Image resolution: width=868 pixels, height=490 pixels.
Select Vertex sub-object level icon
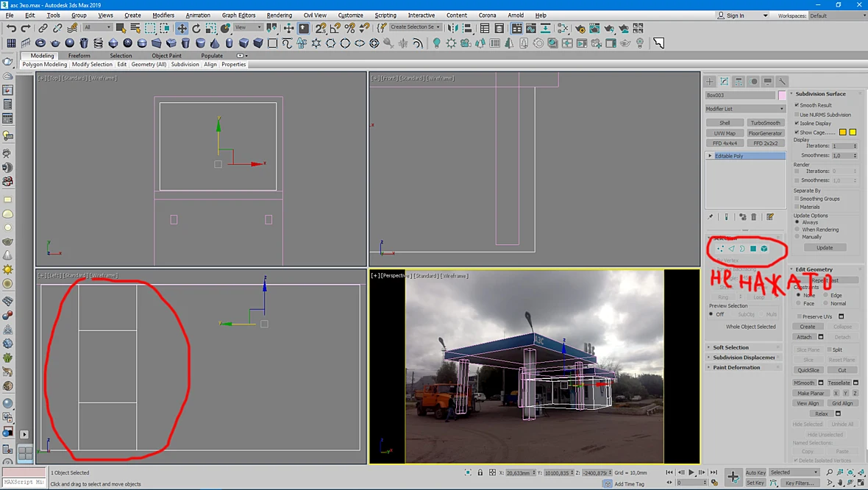pyautogui.click(x=720, y=249)
